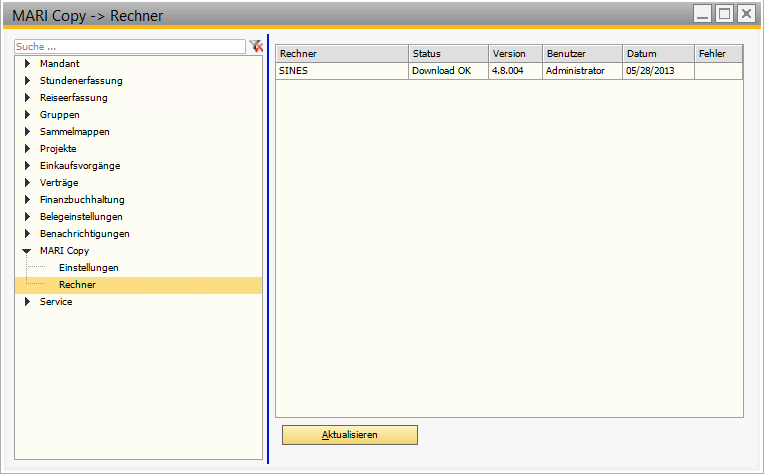Click the Datum column header
The height and width of the screenshot is (474, 764).
coord(657,54)
